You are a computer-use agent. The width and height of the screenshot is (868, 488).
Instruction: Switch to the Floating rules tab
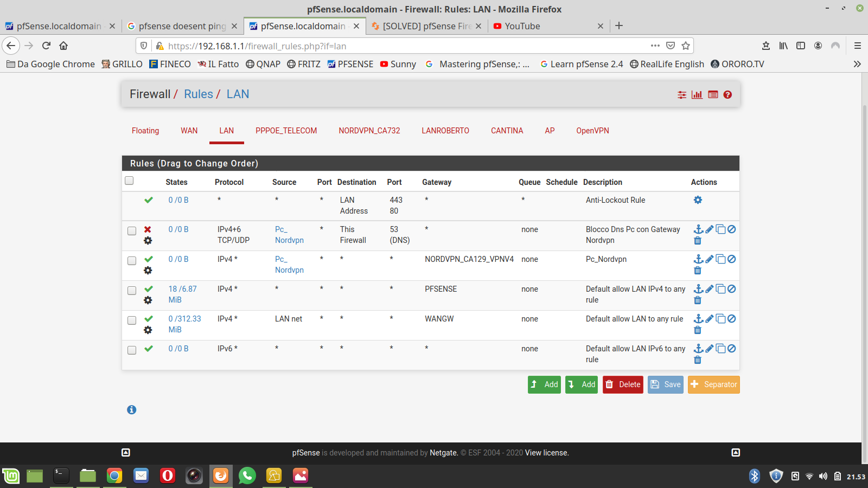pyautogui.click(x=145, y=131)
